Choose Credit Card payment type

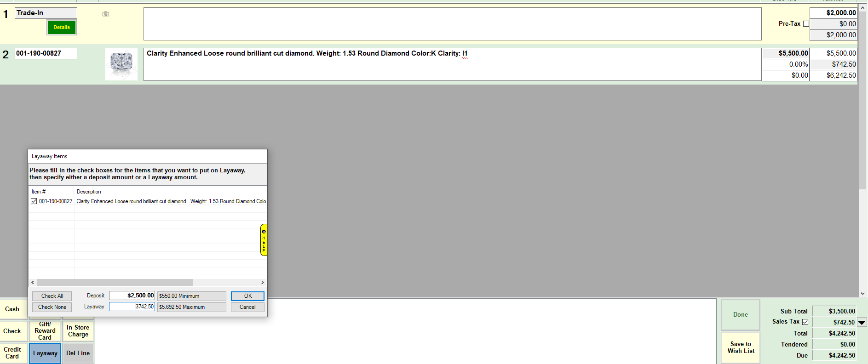tap(12, 353)
